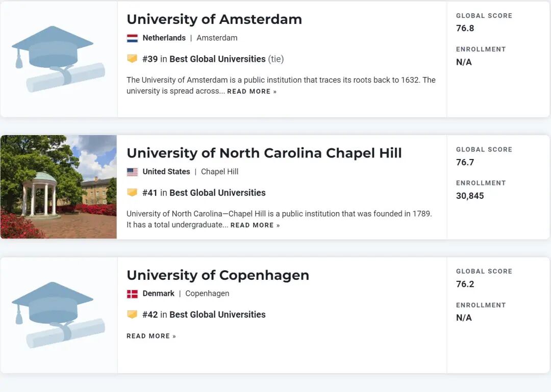Click the Denmark flag icon
Image resolution: width=551 pixels, height=392 pixels.
[132, 294]
